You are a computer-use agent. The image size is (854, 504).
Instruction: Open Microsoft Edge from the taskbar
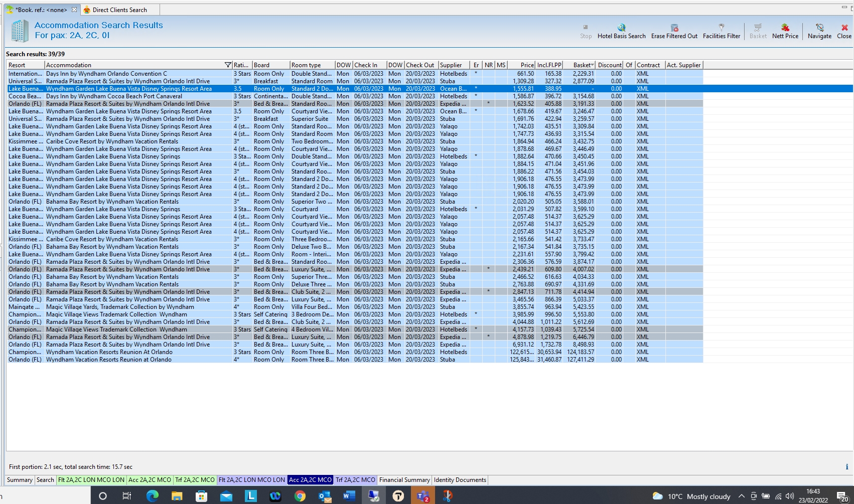click(152, 496)
